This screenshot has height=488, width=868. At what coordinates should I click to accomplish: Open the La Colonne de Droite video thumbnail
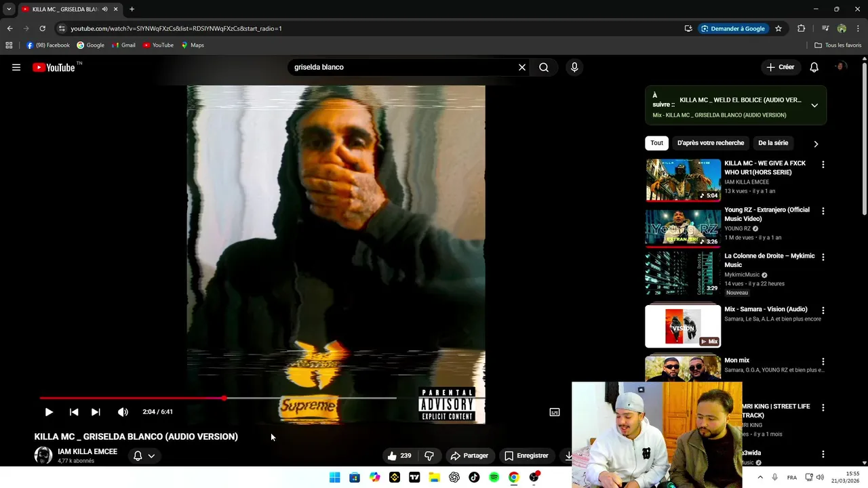pos(683,274)
